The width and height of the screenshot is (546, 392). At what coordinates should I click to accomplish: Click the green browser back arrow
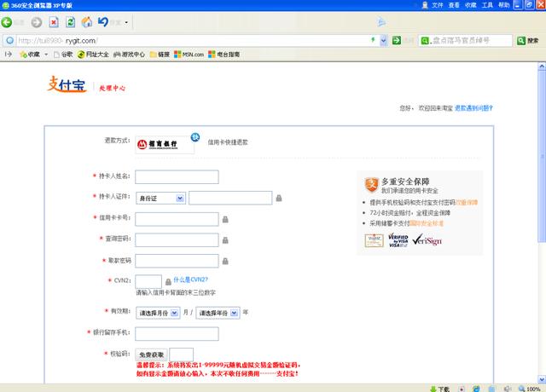7,22
